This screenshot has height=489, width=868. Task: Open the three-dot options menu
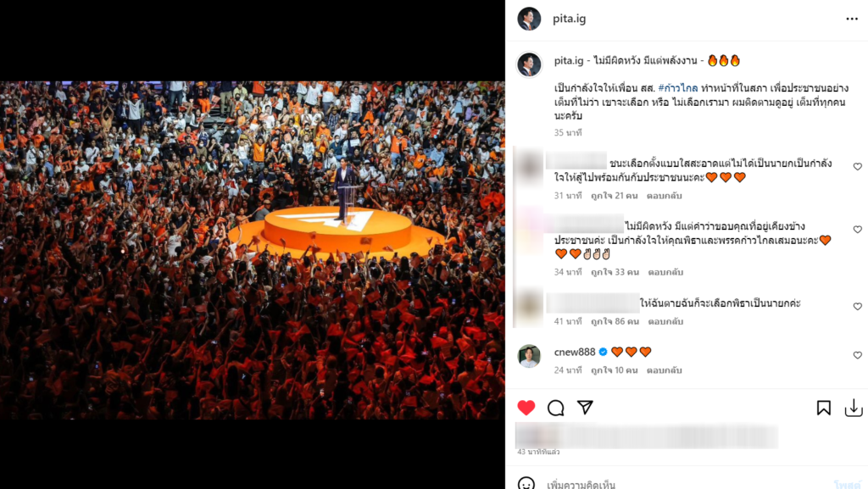click(x=852, y=19)
